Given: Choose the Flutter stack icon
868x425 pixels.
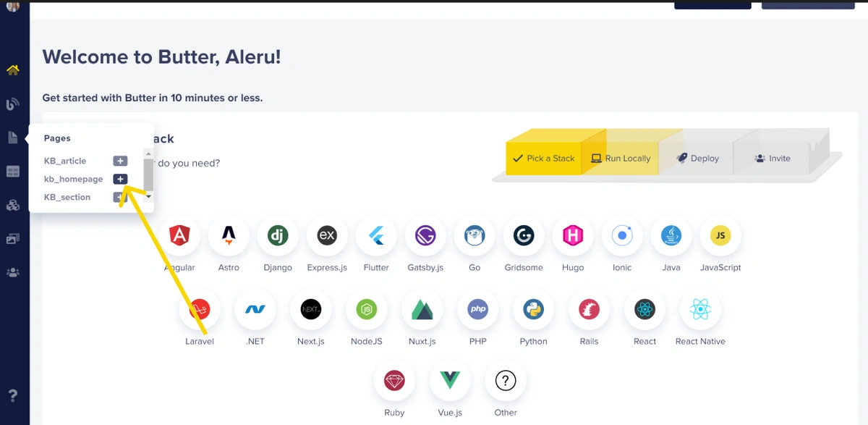Looking at the screenshot, I should click(x=376, y=235).
